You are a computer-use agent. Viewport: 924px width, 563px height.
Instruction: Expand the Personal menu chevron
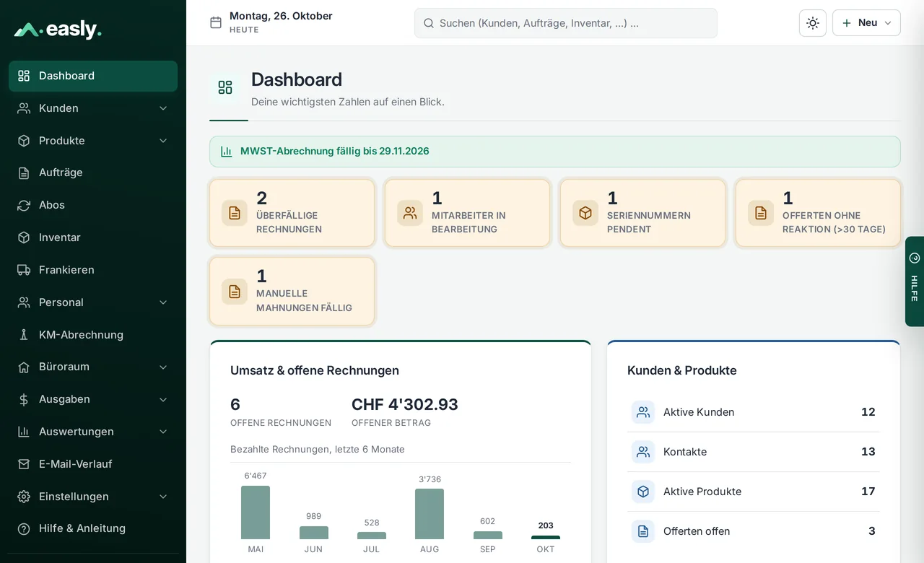(163, 302)
